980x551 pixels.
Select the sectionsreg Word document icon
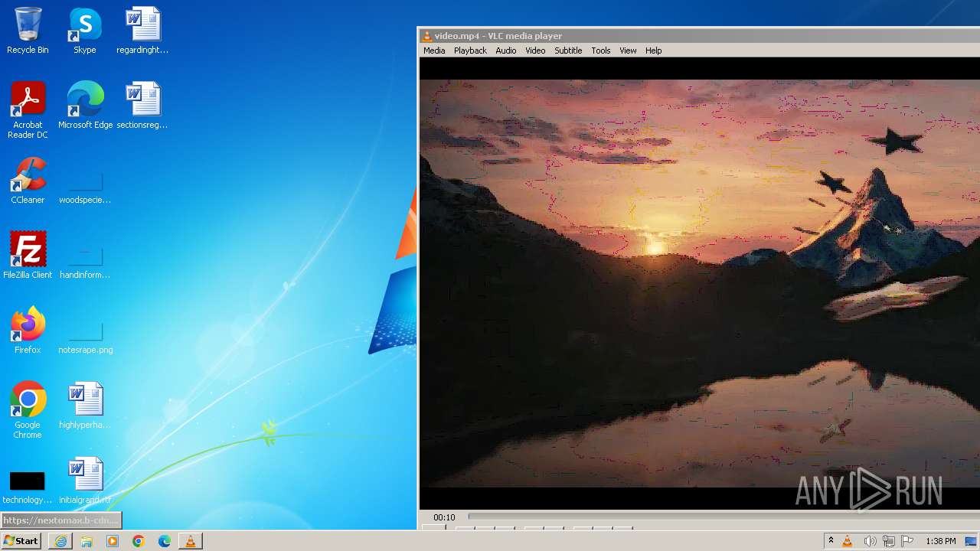142,106
